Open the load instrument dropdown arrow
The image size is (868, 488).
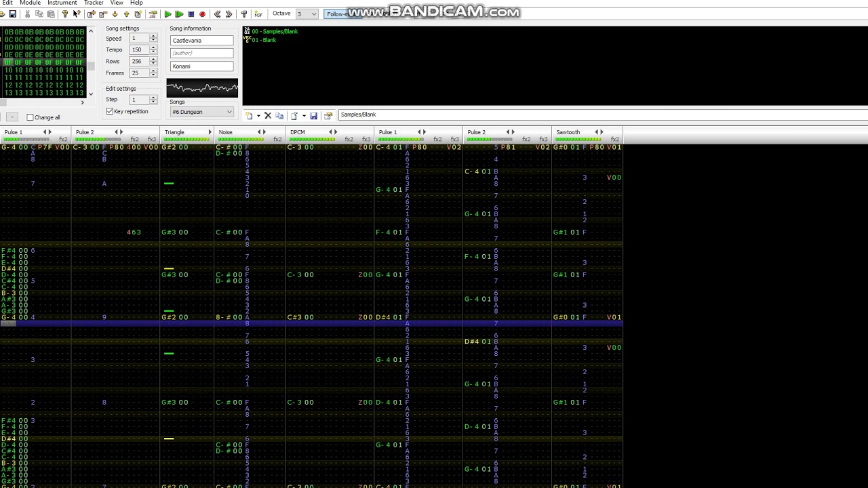pyautogui.click(x=303, y=116)
